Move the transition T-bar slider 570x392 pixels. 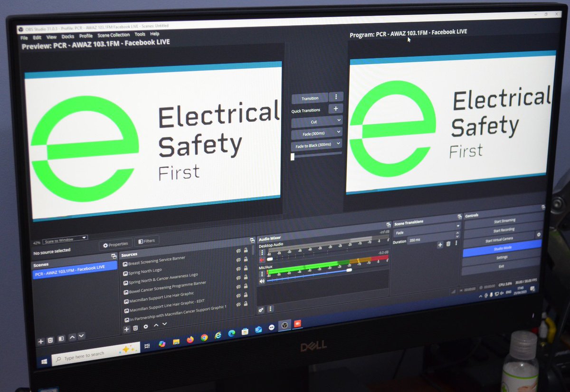click(293, 157)
